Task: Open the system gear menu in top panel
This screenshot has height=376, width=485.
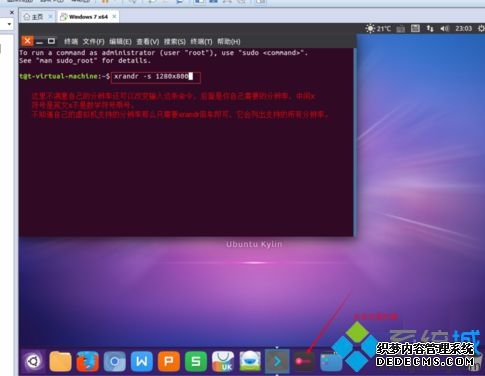Action: coord(481,29)
